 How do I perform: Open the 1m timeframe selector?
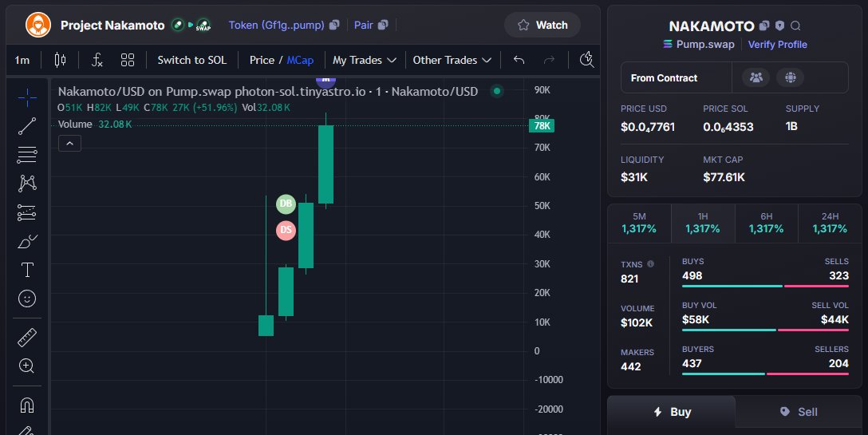pyautogui.click(x=22, y=60)
